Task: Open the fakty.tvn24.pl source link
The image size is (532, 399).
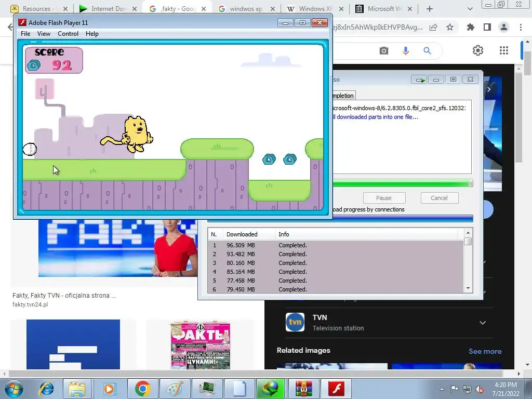Action: coord(30,304)
